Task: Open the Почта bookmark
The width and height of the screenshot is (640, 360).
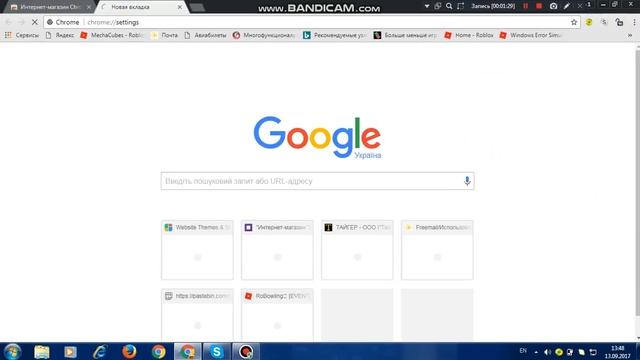Action: click(x=164, y=36)
